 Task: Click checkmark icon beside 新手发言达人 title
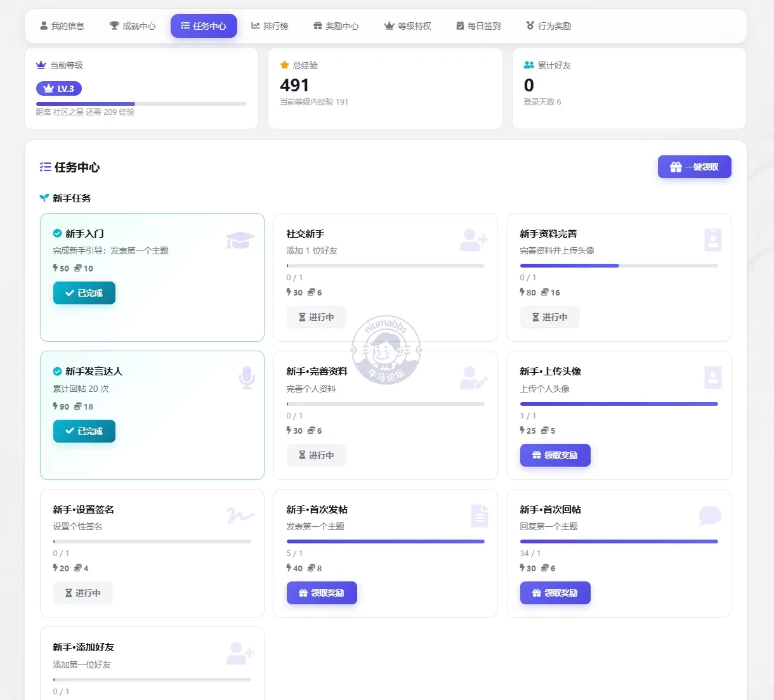(57, 372)
